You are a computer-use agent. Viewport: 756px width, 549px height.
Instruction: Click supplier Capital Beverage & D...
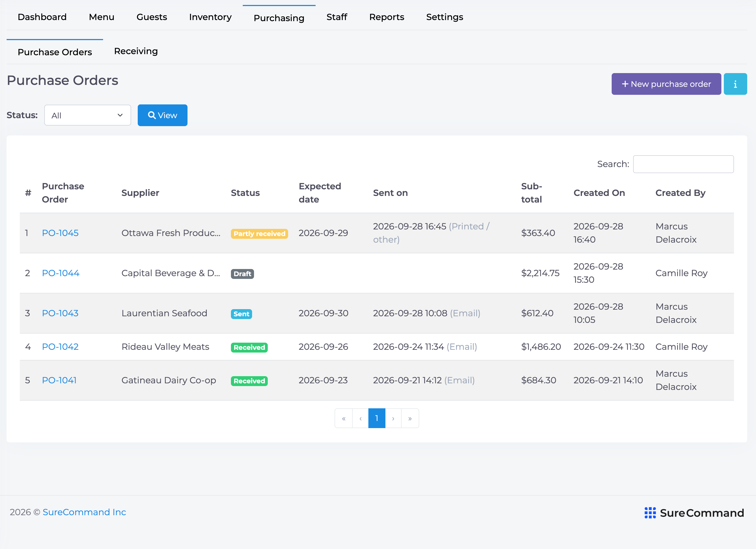(171, 273)
